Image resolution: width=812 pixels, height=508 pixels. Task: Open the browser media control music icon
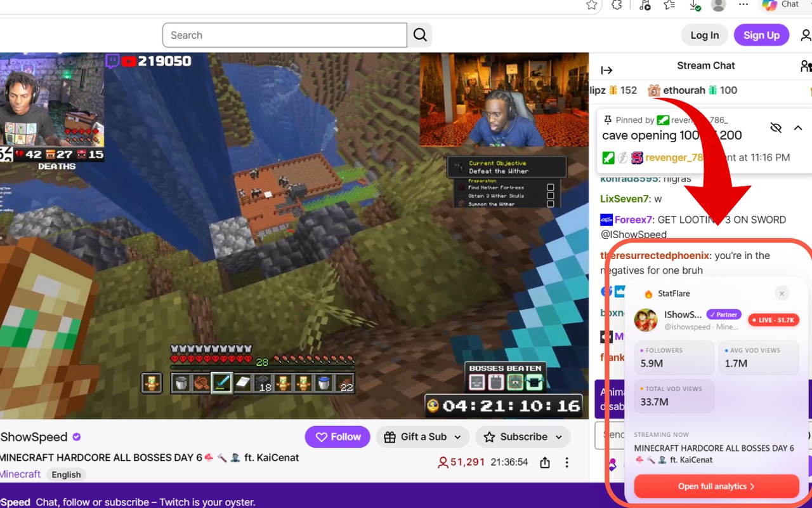pos(644,5)
